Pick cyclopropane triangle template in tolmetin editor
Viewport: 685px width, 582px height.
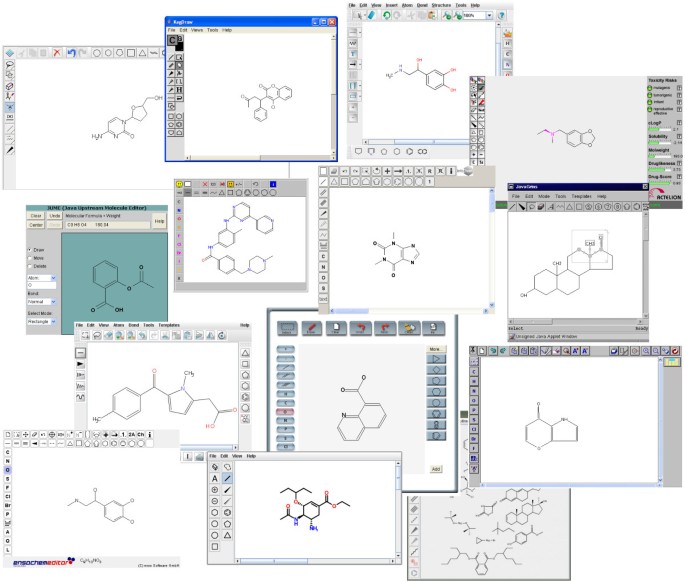tap(245, 353)
